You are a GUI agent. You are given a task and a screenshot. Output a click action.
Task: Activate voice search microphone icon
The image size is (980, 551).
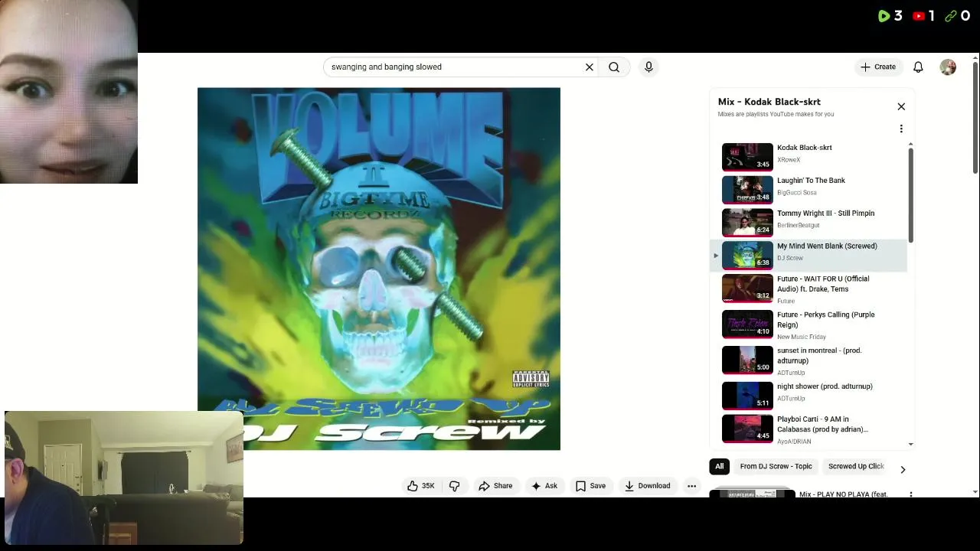pos(648,67)
